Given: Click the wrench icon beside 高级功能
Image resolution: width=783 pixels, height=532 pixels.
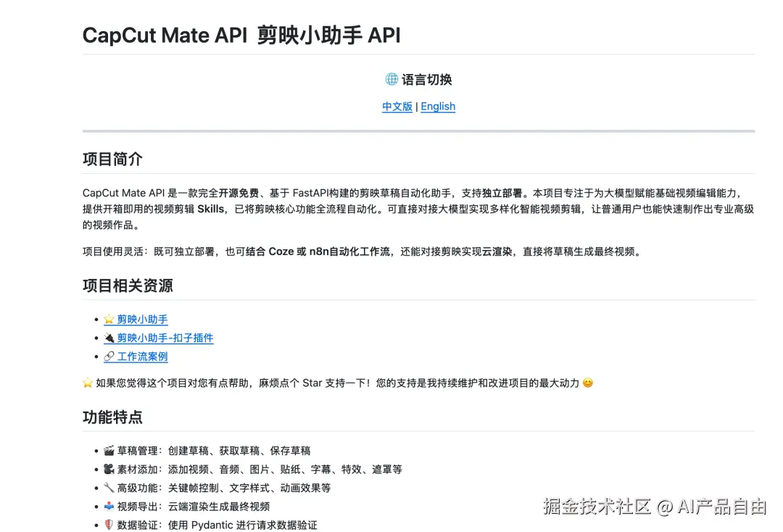Looking at the screenshot, I should (109, 488).
